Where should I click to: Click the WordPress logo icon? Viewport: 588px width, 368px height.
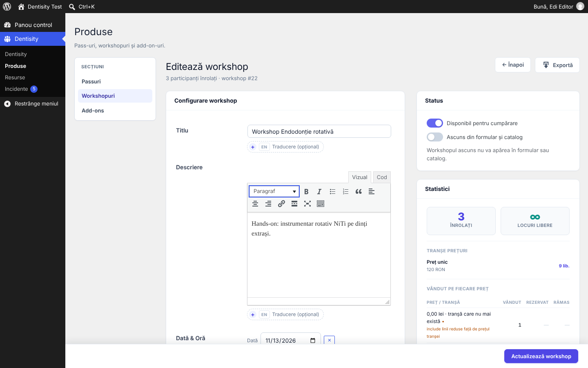coord(7,7)
